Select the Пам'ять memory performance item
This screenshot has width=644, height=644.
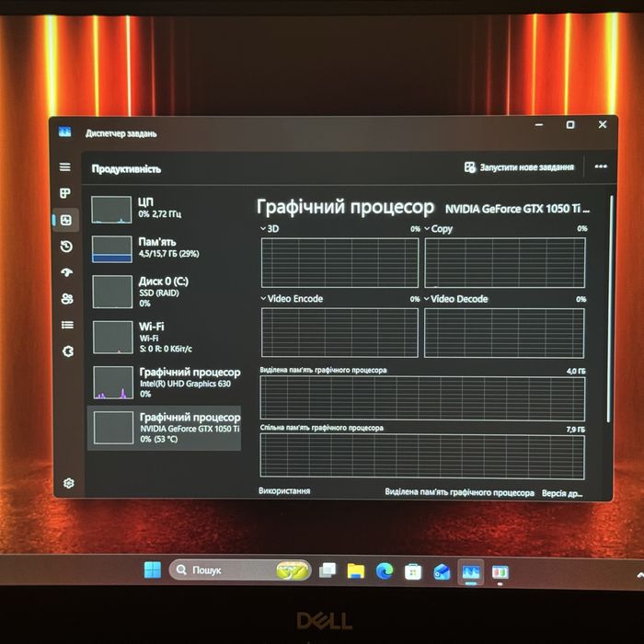pos(165,249)
